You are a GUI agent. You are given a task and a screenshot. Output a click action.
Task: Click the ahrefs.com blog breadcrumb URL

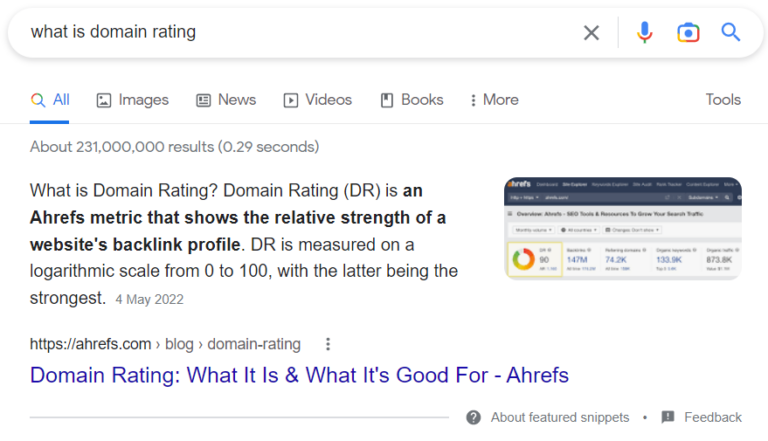[x=165, y=344]
